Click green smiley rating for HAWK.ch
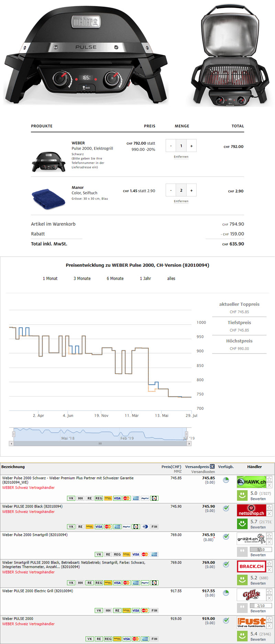 (242, 495)
